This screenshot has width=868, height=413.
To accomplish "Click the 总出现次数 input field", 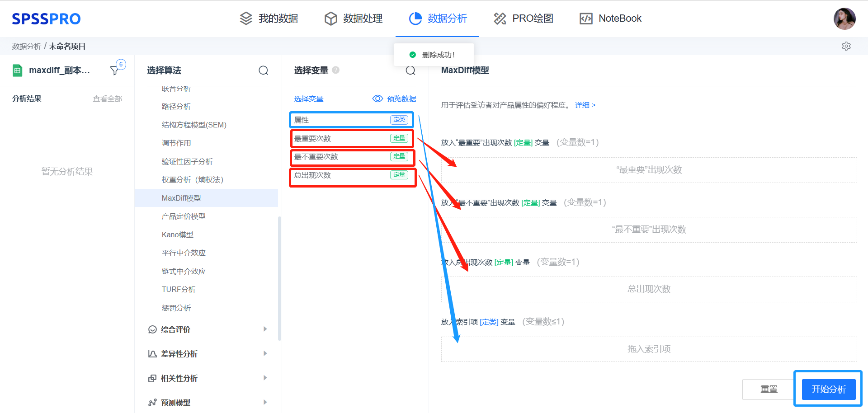I will [x=649, y=289].
